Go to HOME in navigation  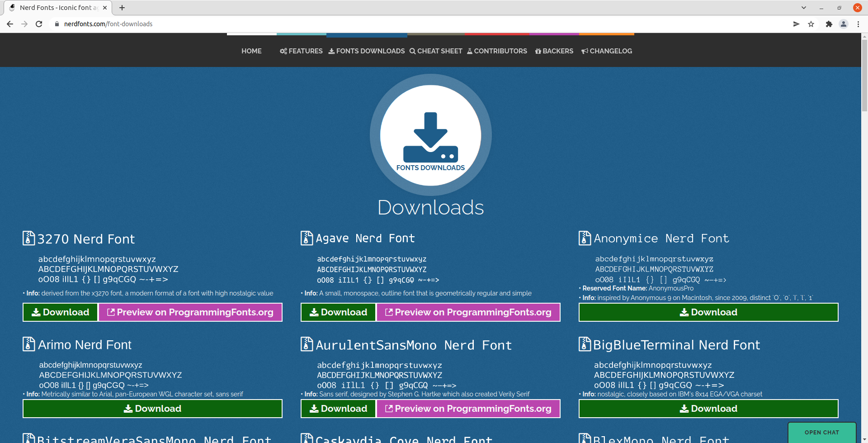(x=251, y=51)
